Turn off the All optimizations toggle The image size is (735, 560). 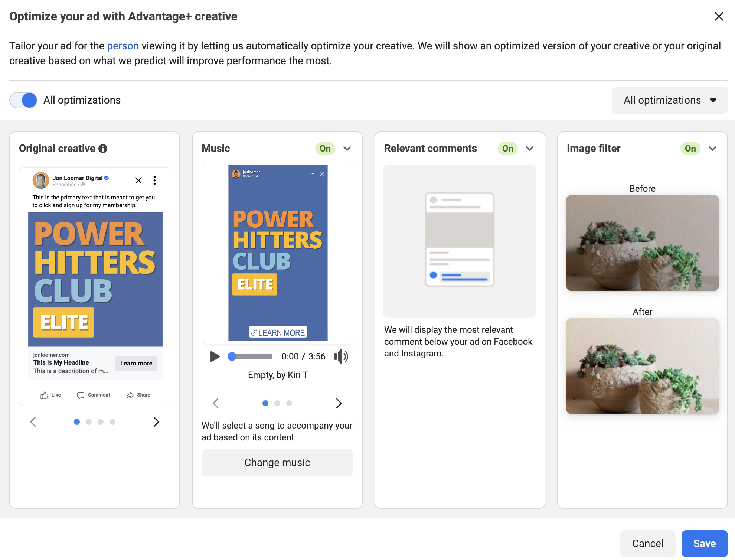(23, 100)
